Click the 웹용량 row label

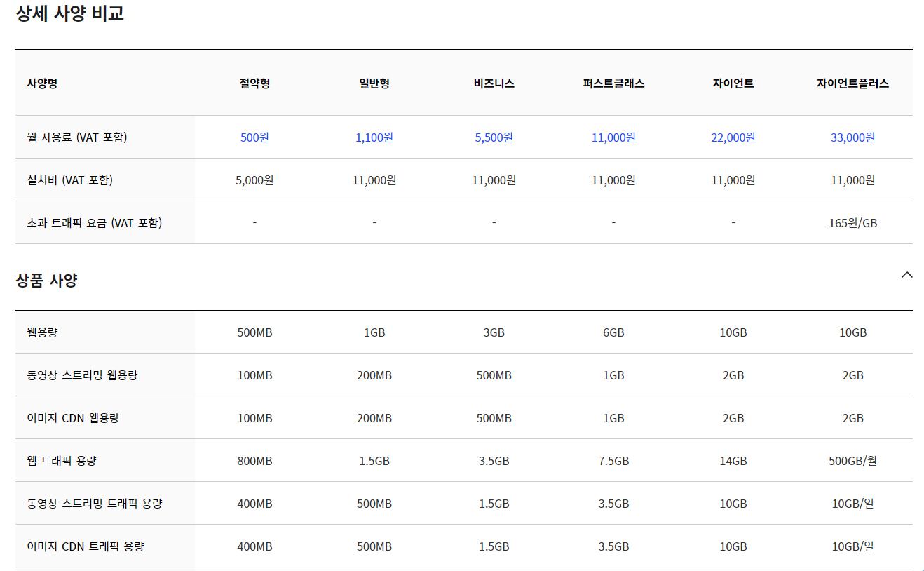(x=42, y=332)
